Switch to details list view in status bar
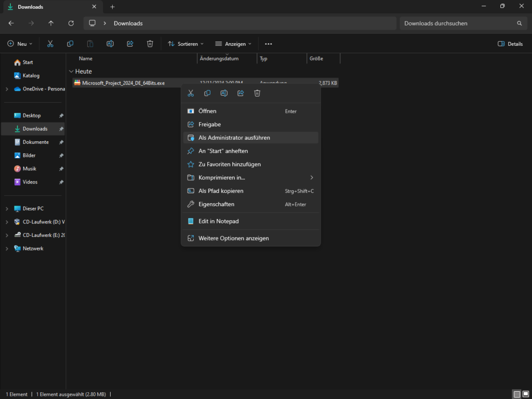The image size is (532, 399). click(516, 394)
